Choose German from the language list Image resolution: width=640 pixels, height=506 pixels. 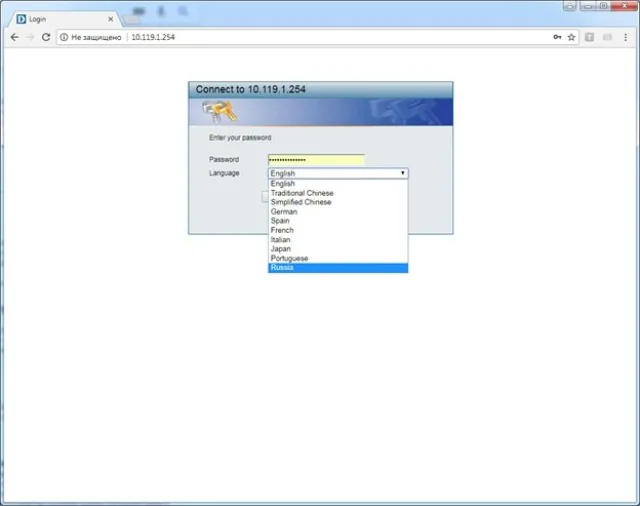pos(338,212)
